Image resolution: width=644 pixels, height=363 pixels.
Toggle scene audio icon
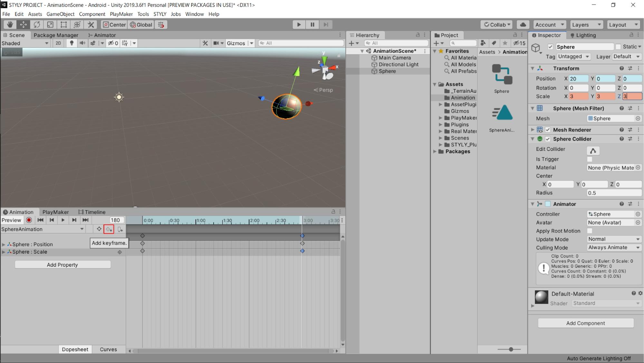[x=82, y=43]
